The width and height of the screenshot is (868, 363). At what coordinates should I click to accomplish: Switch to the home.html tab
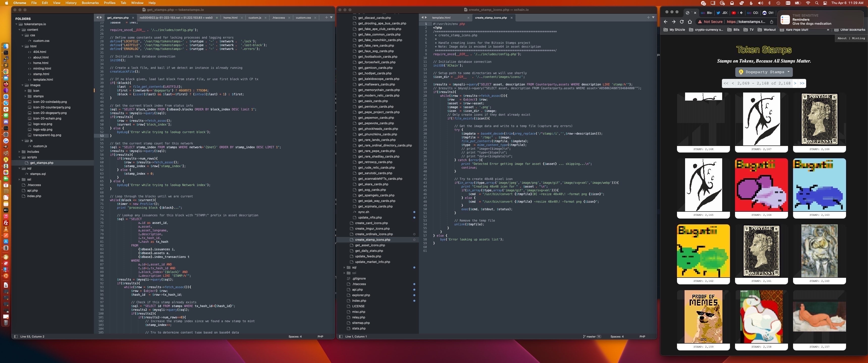(230, 17)
